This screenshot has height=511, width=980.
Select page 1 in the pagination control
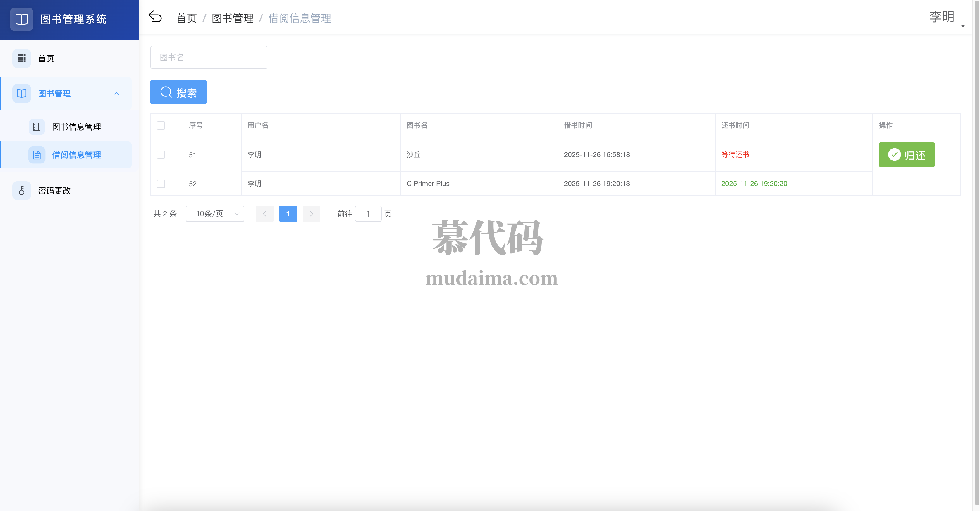(x=288, y=214)
